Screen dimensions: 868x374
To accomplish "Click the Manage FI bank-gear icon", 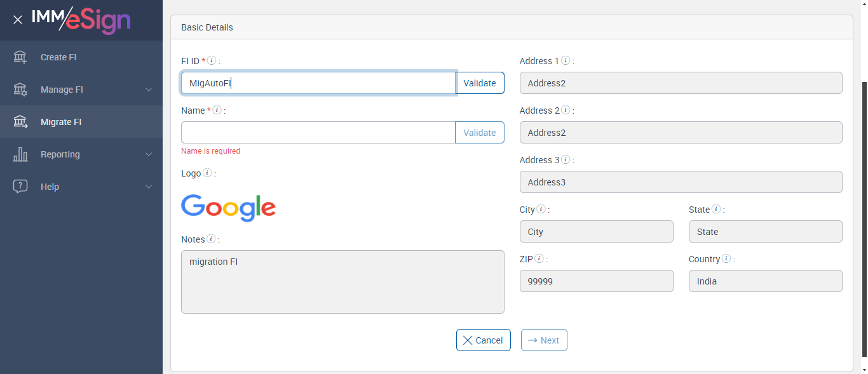I will point(20,90).
